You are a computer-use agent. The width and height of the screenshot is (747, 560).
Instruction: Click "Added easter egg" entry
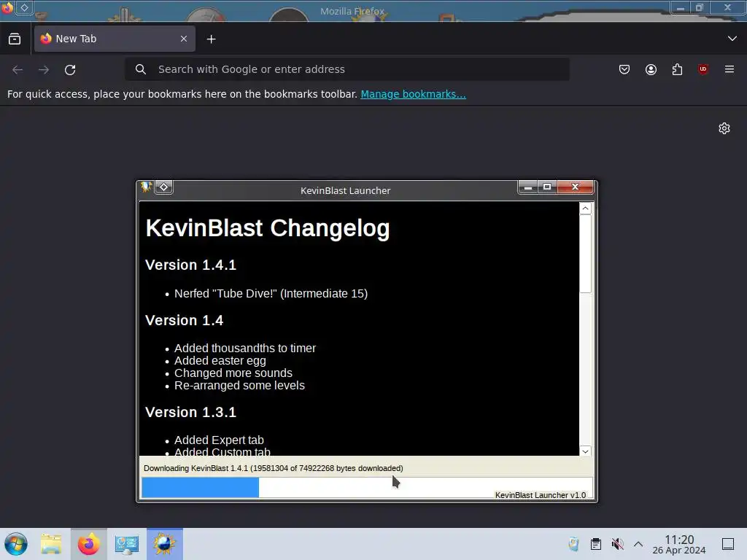(x=220, y=361)
